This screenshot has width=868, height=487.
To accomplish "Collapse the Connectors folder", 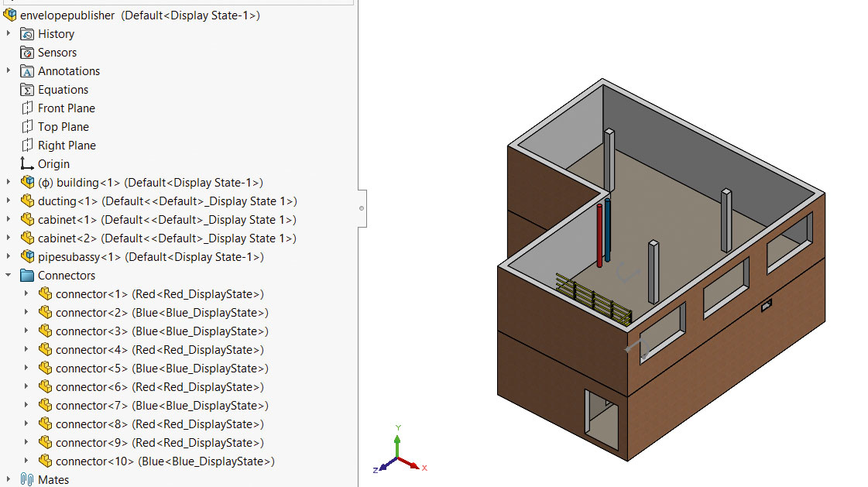I will (x=9, y=276).
